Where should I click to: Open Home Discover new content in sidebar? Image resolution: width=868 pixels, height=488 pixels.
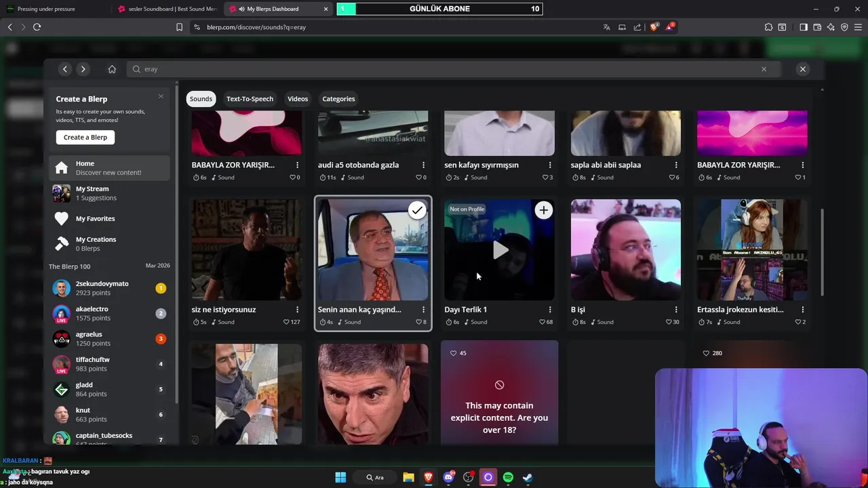[x=109, y=167]
